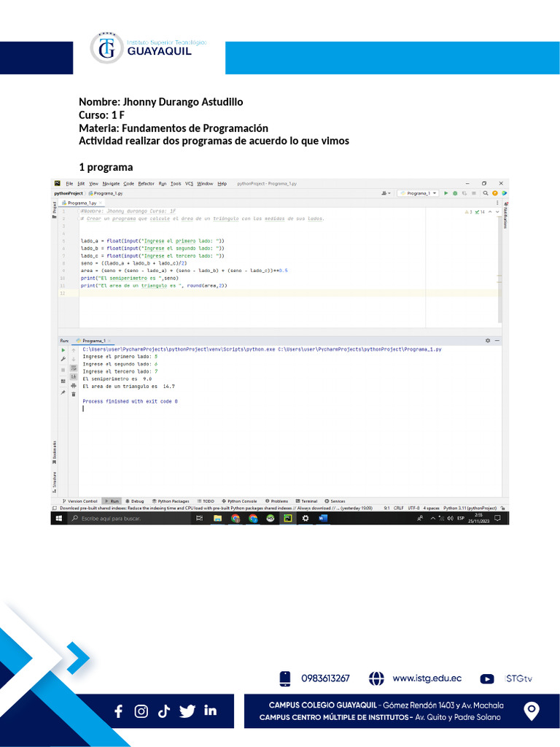
Task: Print console output with printer icon
Action: point(74,385)
